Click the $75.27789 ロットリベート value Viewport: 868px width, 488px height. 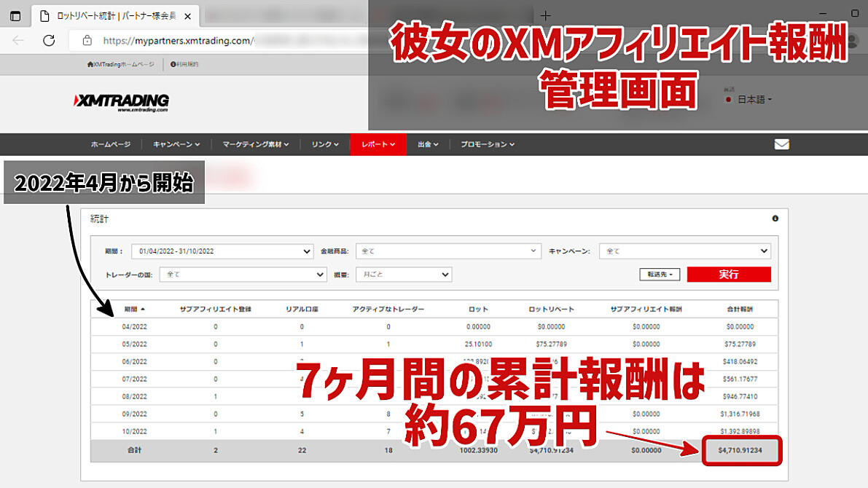(x=552, y=344)
